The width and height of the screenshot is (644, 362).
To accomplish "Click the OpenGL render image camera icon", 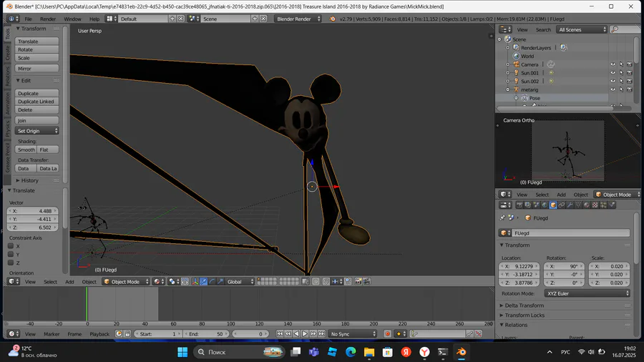I will point(358,282).
